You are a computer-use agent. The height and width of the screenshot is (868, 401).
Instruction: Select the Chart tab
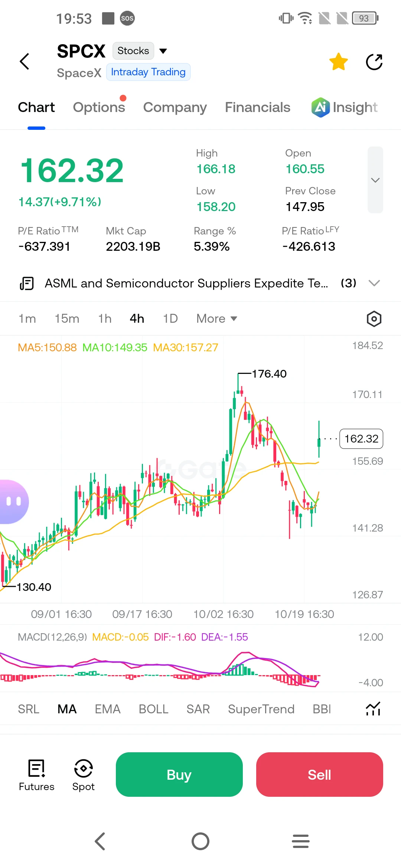pyautogui.click(x=36, y=108)
